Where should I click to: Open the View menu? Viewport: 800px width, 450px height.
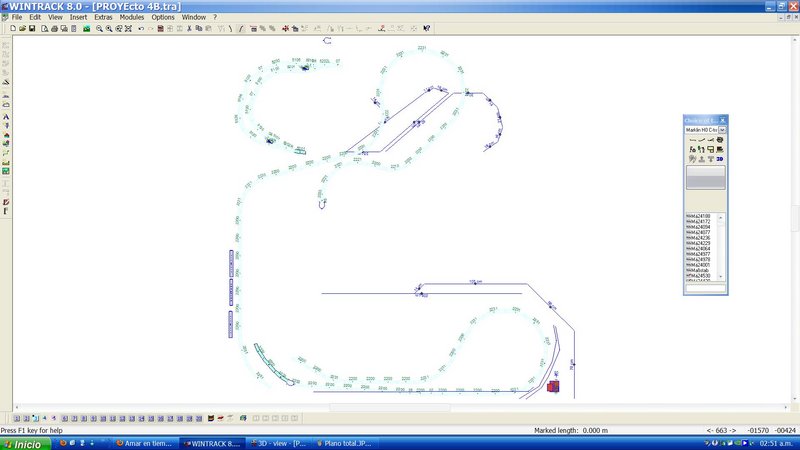[55, 17]
